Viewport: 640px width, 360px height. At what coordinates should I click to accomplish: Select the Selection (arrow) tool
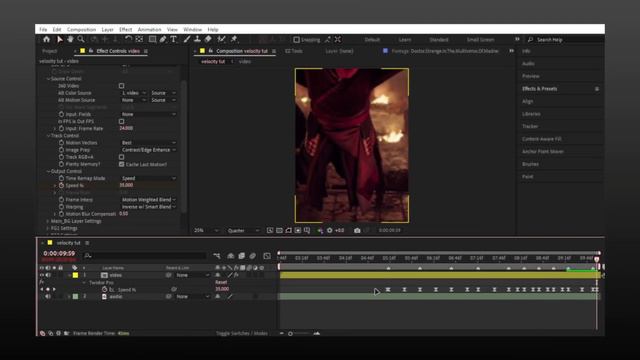[x=60, y=39]
